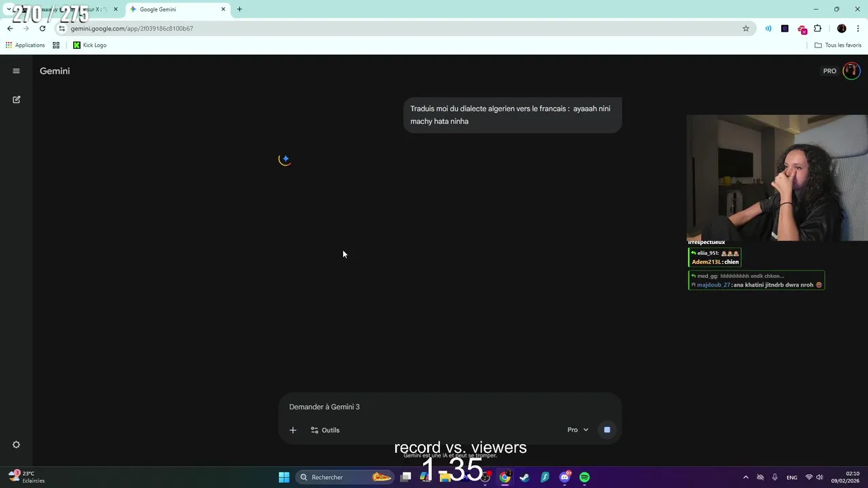868x488 pixels.
Task: Open Chrome three-dot menu
Action: coord(858,28)
